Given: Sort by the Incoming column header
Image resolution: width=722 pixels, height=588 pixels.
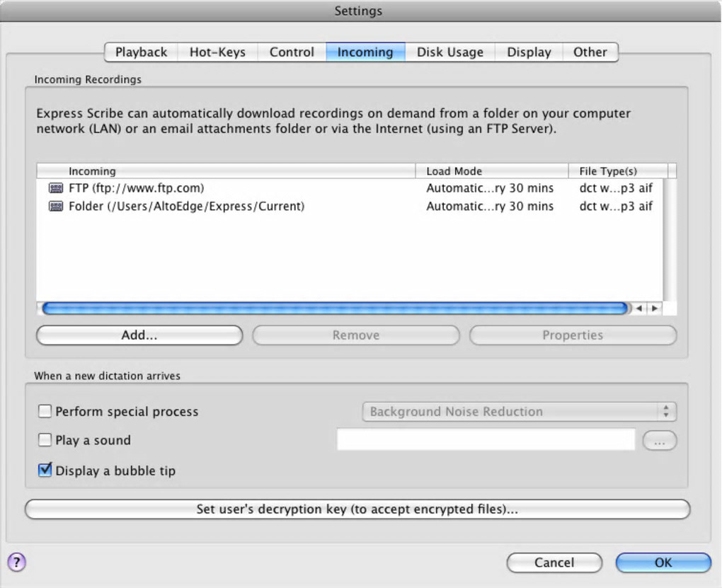Looking at the screenshot, I should [x=226, y=171].
